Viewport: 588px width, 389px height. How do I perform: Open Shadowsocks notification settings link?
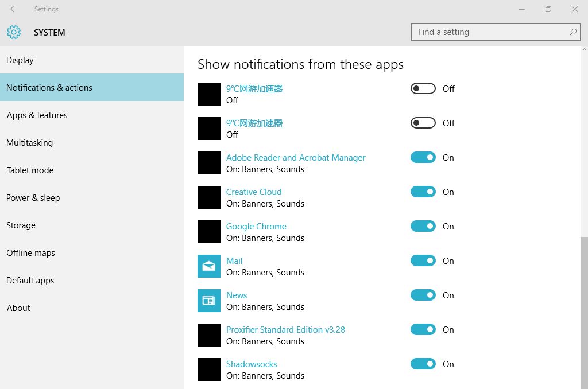point(252,364)
